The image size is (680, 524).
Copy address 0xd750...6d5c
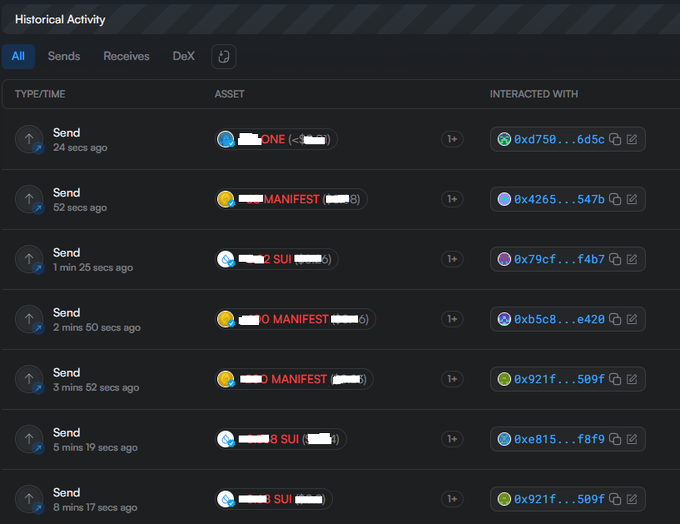[615, 139]
